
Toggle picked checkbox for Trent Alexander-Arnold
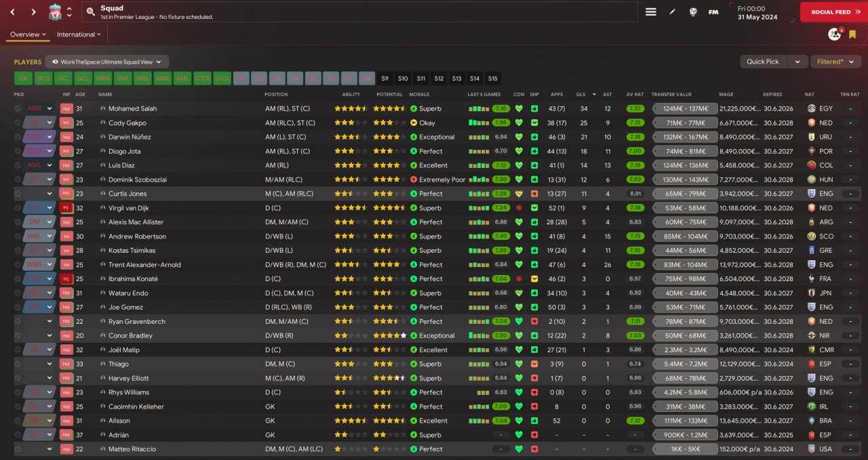tap(18, 264)
